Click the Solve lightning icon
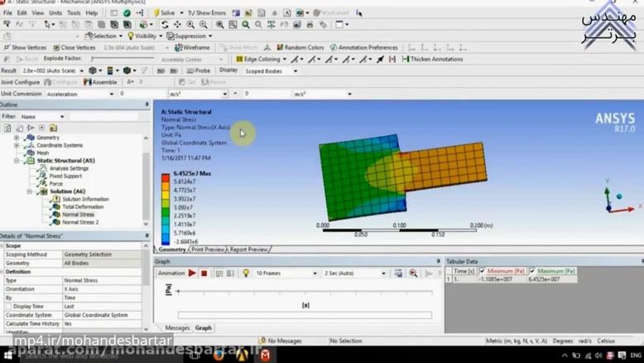The width and height of the screenshot is (644, 363). pos(156,13)
